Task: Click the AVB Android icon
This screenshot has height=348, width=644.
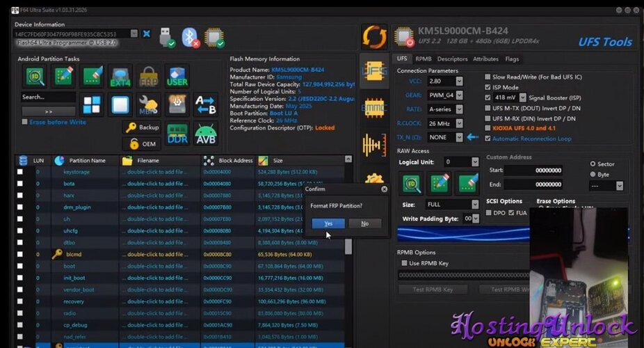Action: pyautogui.click(x=206, y=134)
